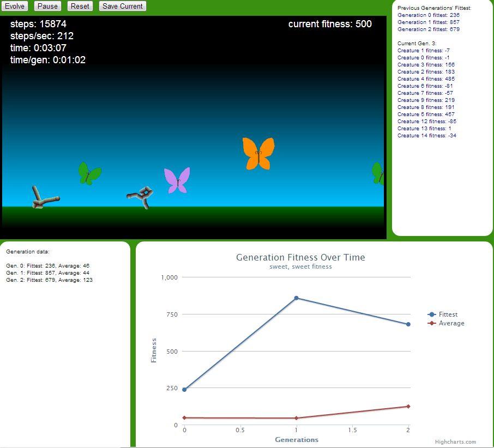The width and height of the screenshot is (494, 448).
Task: Click the 'sweet, sweet fitness' subtitle
Action: coord(300,267)
